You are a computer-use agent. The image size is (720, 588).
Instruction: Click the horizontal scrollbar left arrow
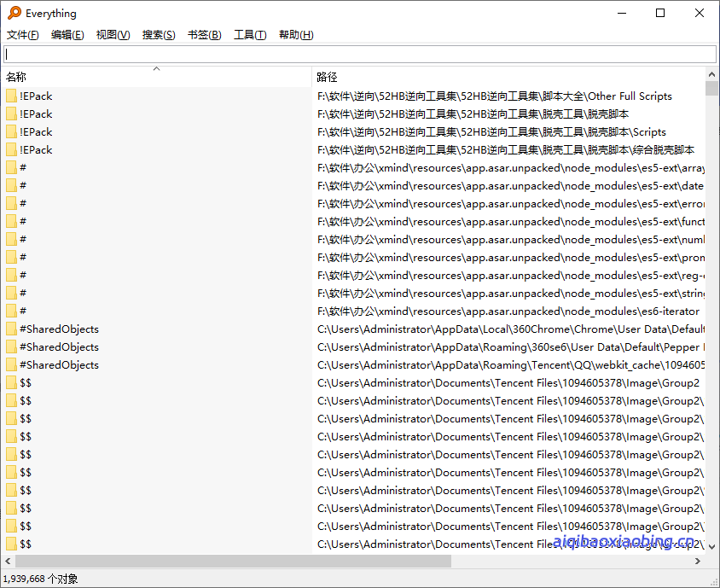(x=8, y=561)
